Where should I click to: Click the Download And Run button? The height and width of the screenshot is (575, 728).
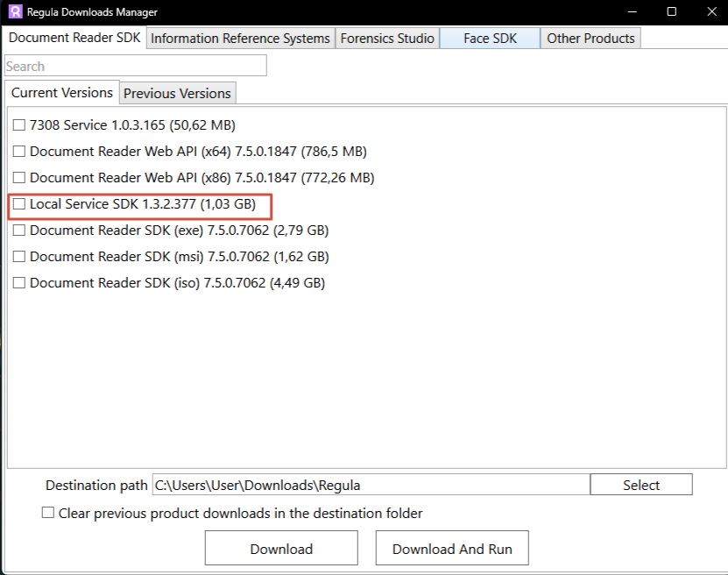pos(452,549)
